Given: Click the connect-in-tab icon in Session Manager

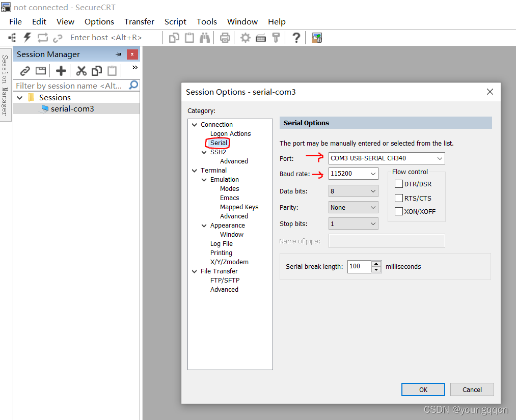Looking at the screenshot, I should [41, 71].
